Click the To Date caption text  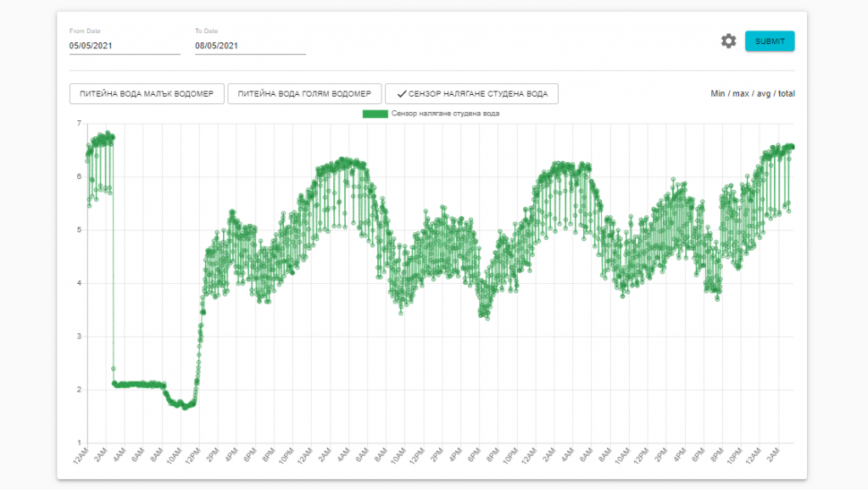[207, 31]
